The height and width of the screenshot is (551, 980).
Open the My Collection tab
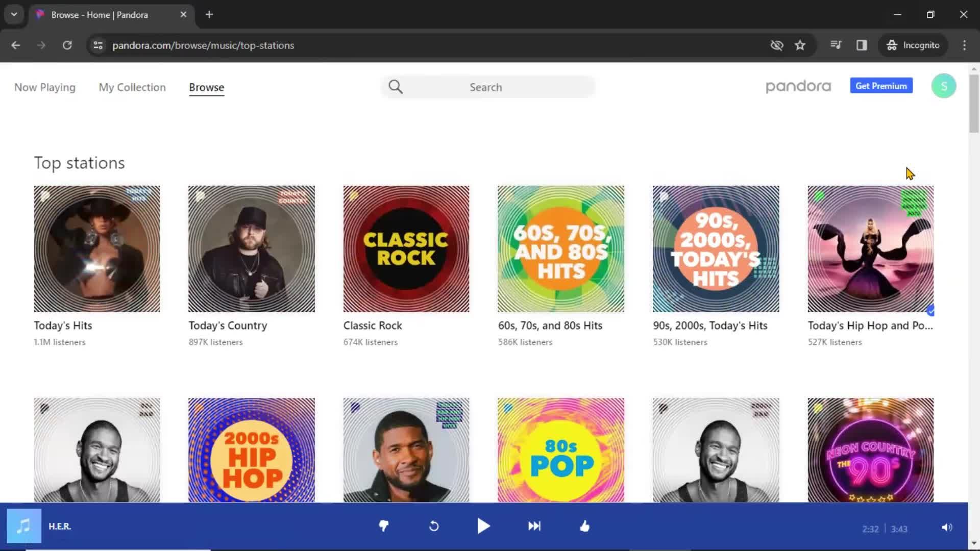tap(132, 87)
